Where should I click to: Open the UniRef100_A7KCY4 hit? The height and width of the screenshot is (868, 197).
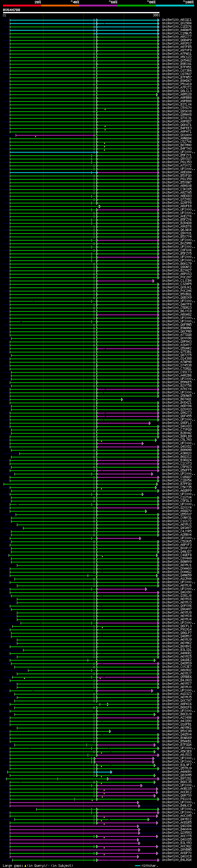[176, 389]
